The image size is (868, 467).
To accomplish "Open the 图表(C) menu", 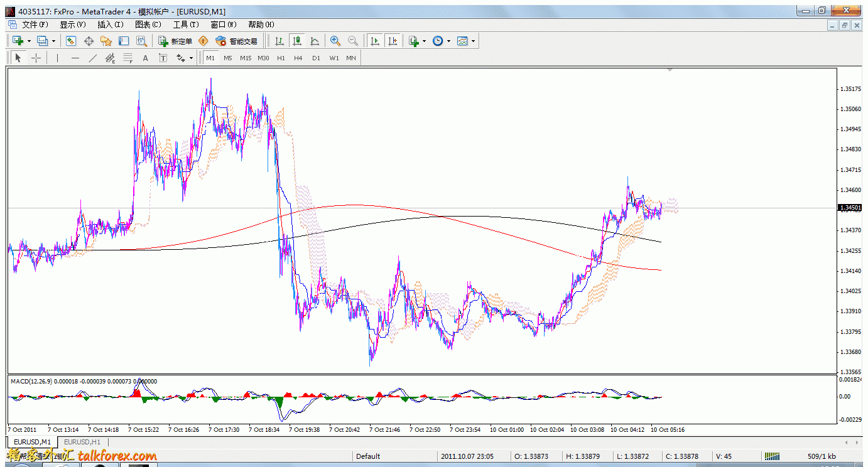I will click(x=148, y=24).
